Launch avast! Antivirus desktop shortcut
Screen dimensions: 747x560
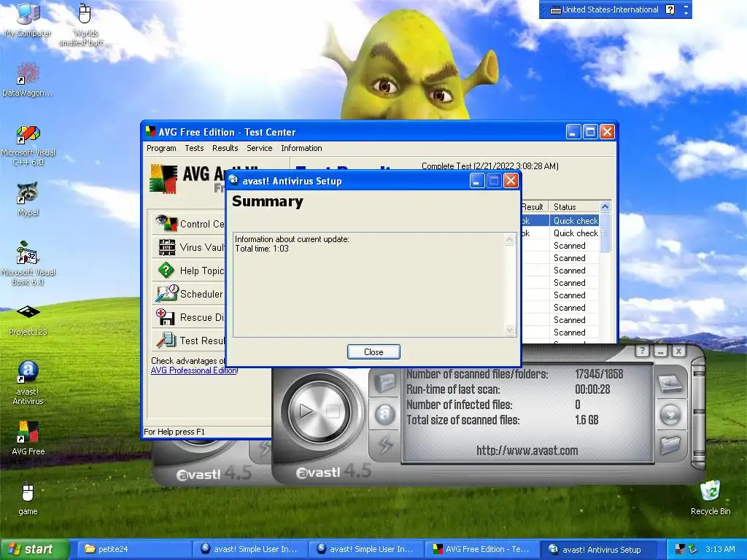tap(28, 383)
